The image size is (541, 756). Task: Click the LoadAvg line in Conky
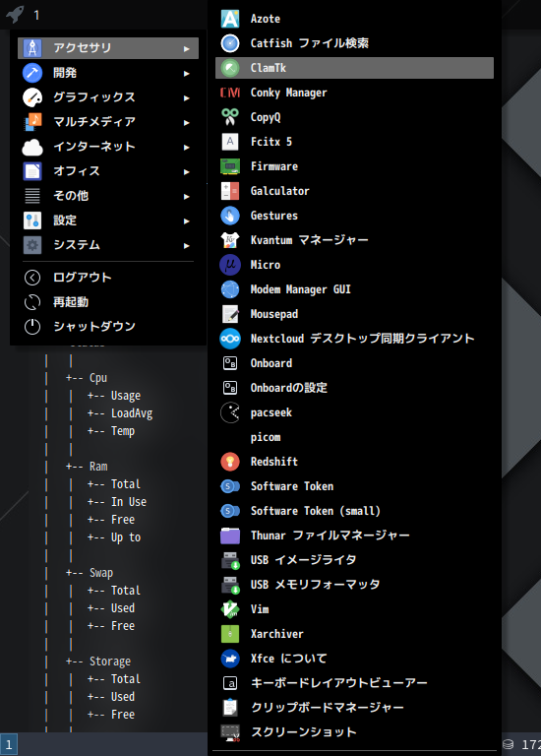132,413
